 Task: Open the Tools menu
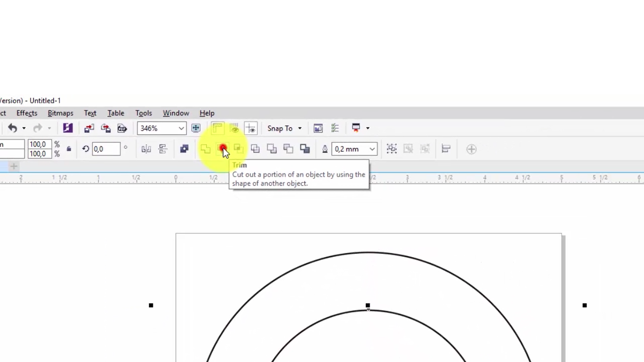tap(144, 113)
